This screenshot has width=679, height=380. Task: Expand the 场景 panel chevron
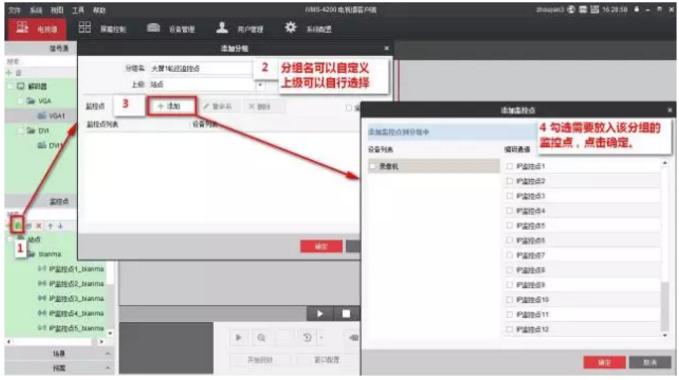(x=107, y=354)
